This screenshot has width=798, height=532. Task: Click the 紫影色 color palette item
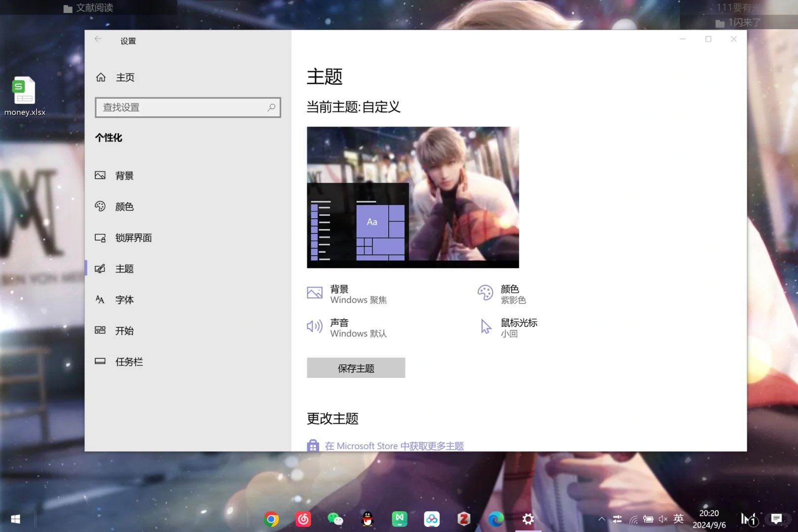[514, 299]
